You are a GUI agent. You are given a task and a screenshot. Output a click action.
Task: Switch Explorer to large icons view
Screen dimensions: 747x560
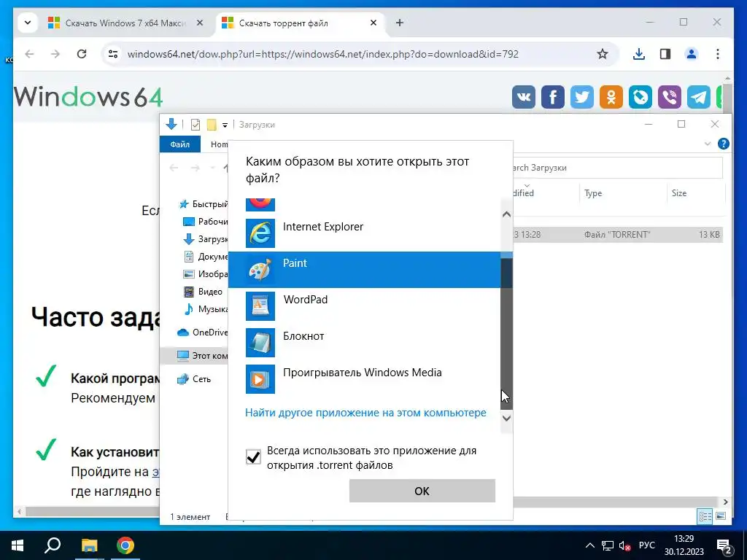click(x=721, y=516)
